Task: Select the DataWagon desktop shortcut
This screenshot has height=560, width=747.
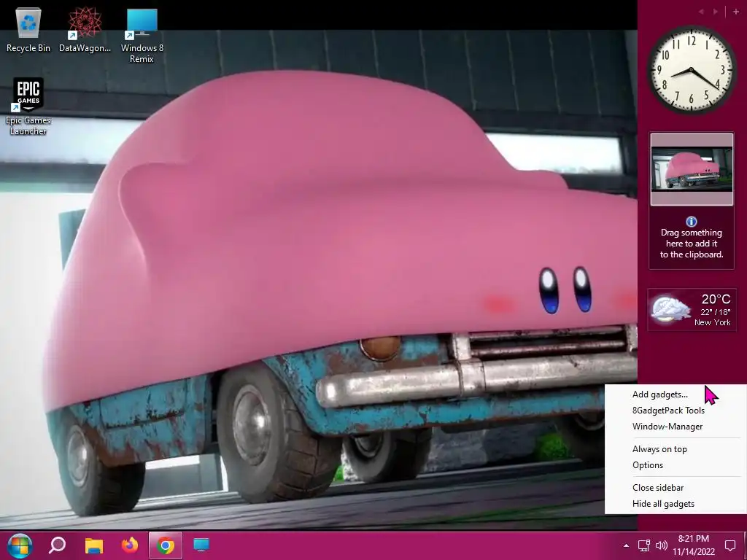Action: 85,29
